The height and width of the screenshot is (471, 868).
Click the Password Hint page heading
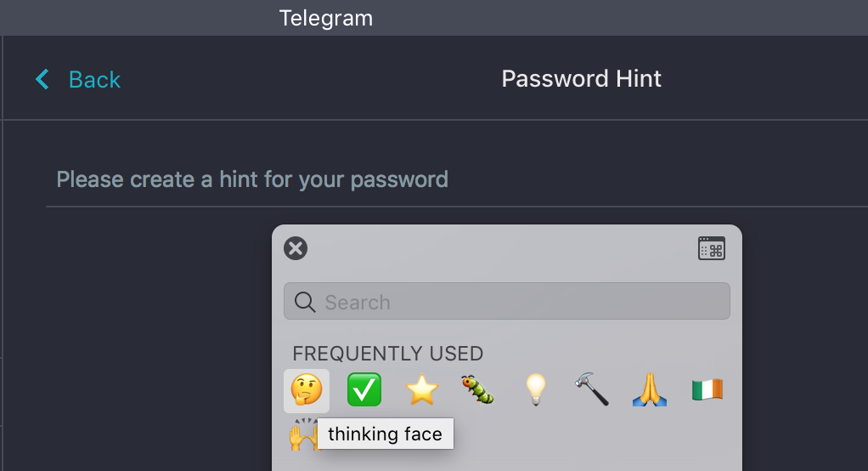(581, 79)
